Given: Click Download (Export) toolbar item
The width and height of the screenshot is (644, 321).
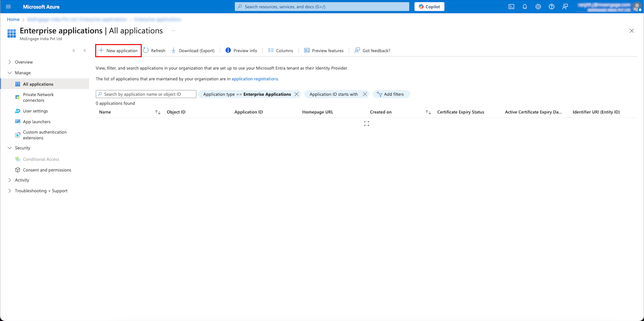Looking at the screenshot, I should coord(193,51).
